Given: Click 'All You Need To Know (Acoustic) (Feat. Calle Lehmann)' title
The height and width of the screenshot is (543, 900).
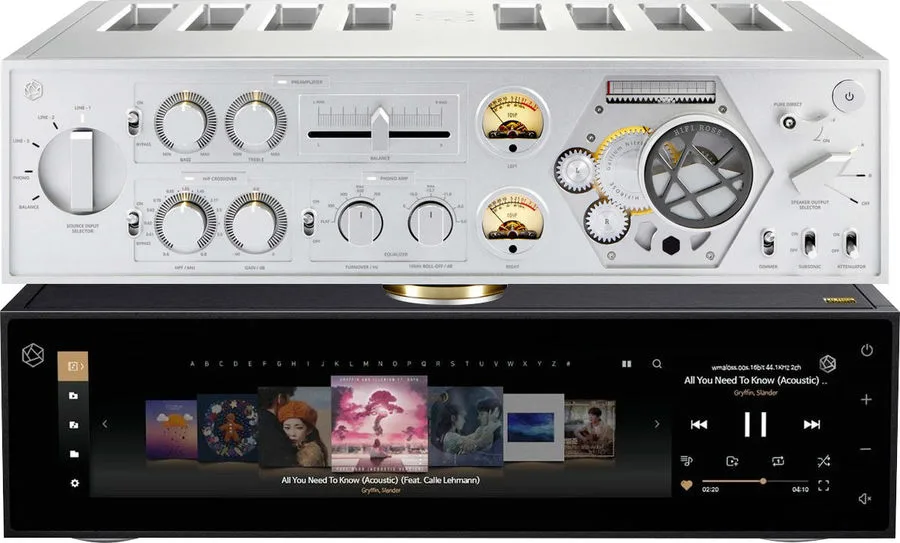Looking at the screenshot, I should tap(381, 480).
